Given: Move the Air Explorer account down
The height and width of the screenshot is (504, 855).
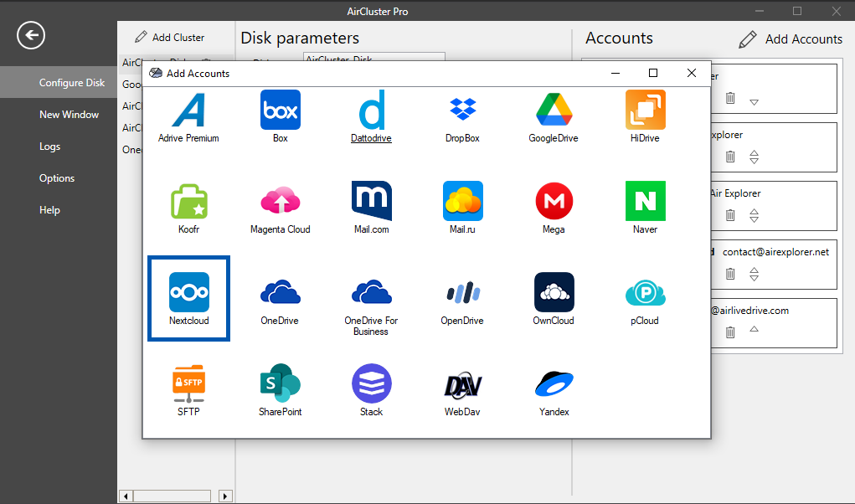Looking at the screenshot, I should click(x=755, y=219).
